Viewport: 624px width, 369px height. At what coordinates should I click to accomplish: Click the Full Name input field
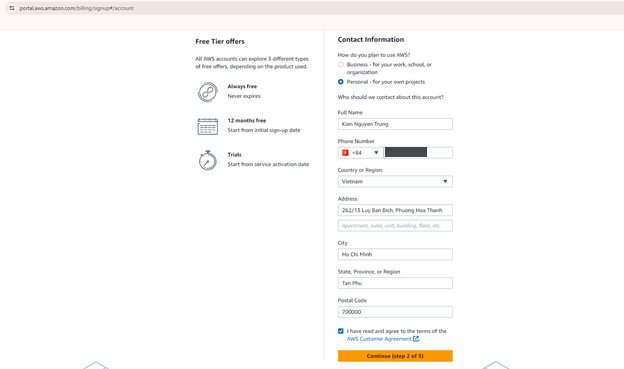pyautogui.click(x=395, y=124)
